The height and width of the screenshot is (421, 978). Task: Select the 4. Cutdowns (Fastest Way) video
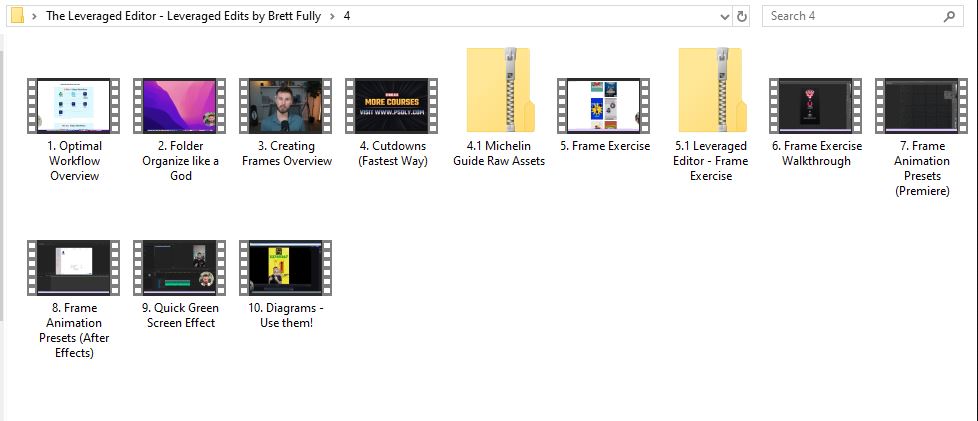coord(392,106)
